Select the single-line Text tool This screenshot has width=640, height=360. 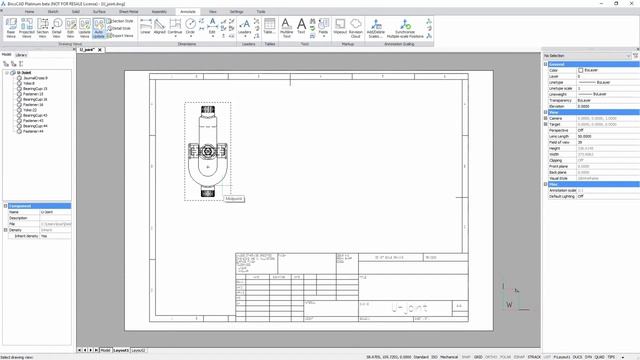301,26
